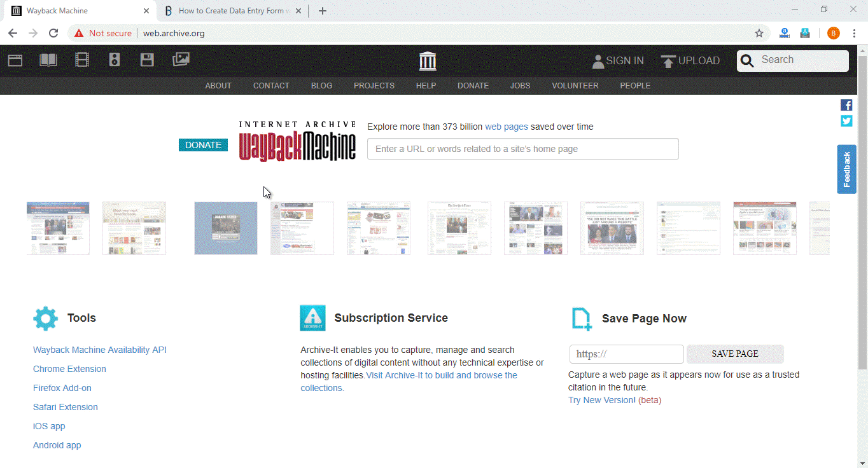Share page via Facebook icon
The height and width of the screenshot is (468, 868).
pyautogui.click(x=846, y=105)
